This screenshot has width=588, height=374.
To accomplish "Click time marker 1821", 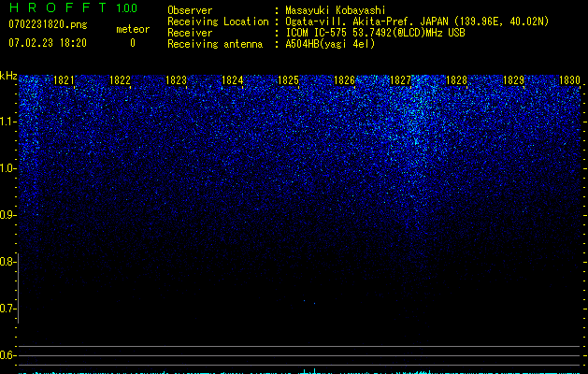I will [x=64, y=80].
